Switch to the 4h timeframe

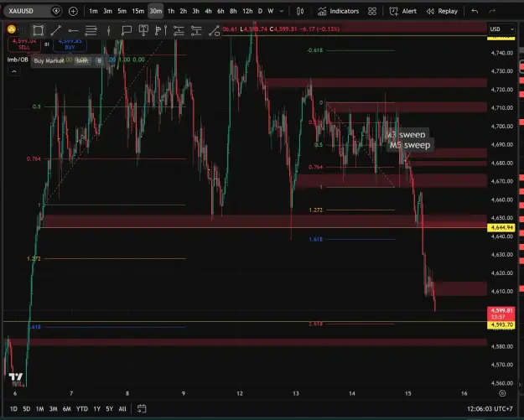click(x=208, y=11)
